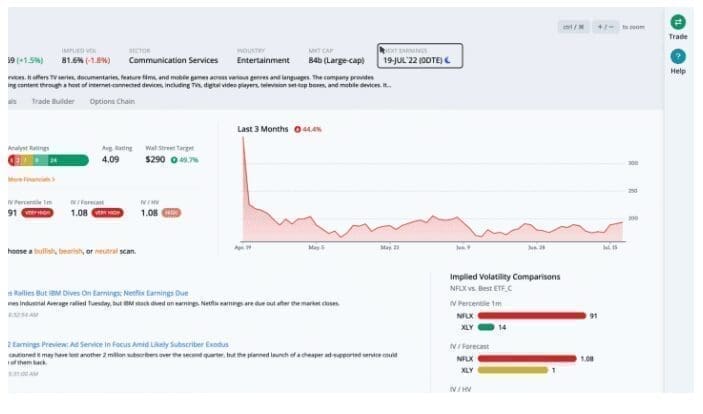Viewport: 703px width, 414px height.
Task: Click the green Trade icon
Action: (678, 22)
